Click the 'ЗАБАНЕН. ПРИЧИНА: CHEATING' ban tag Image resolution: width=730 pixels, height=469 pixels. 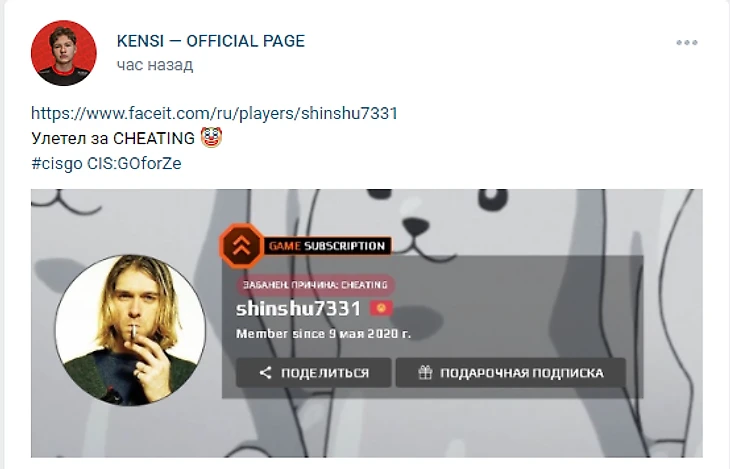315,285
